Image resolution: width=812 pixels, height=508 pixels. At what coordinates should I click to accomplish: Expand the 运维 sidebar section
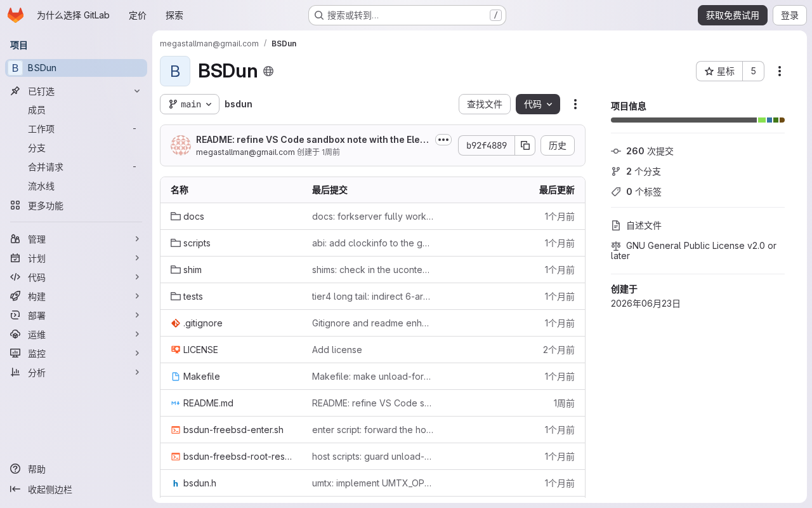(x=76, y=335)
